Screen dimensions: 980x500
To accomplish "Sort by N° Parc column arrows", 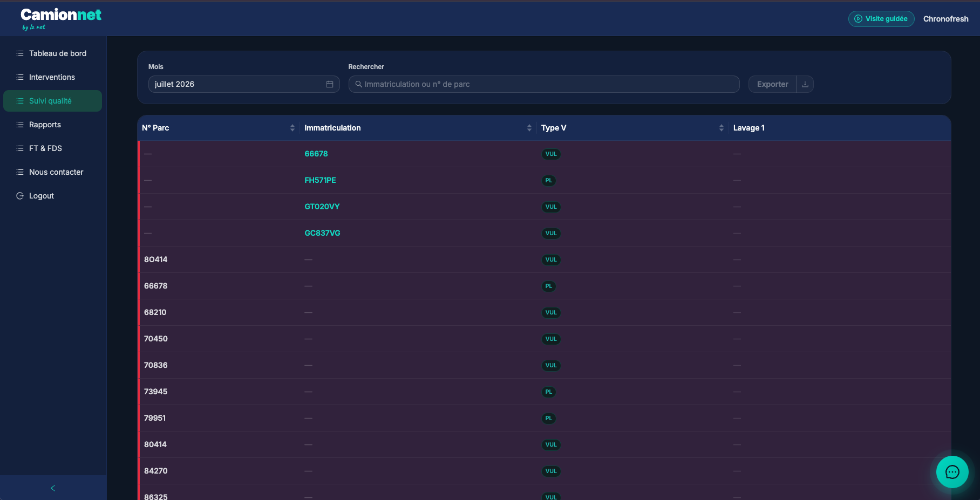I will coord(292,128).
